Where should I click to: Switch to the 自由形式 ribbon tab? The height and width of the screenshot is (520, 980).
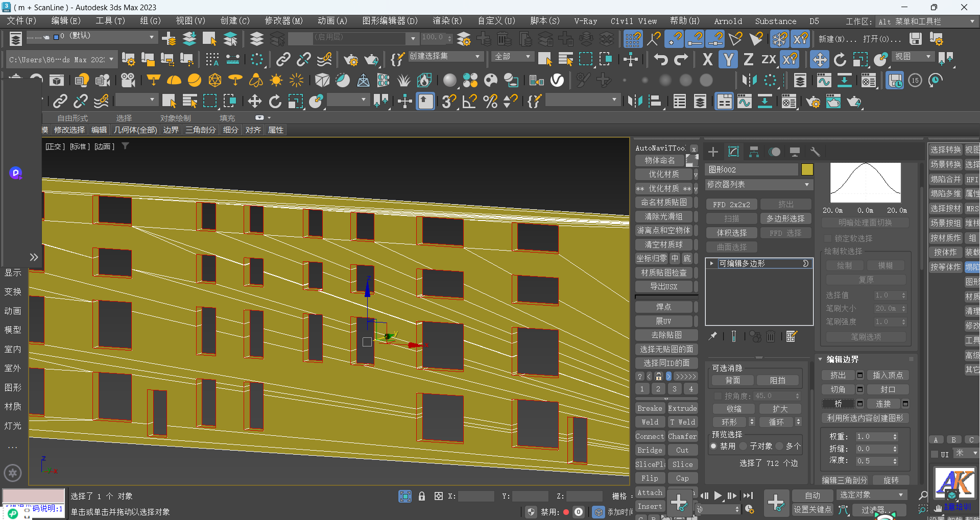(73, 118)
